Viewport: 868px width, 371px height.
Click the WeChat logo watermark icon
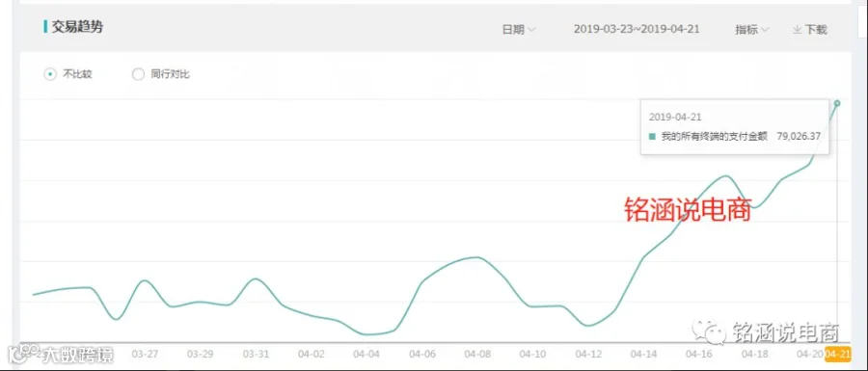[x=709, y=331]
